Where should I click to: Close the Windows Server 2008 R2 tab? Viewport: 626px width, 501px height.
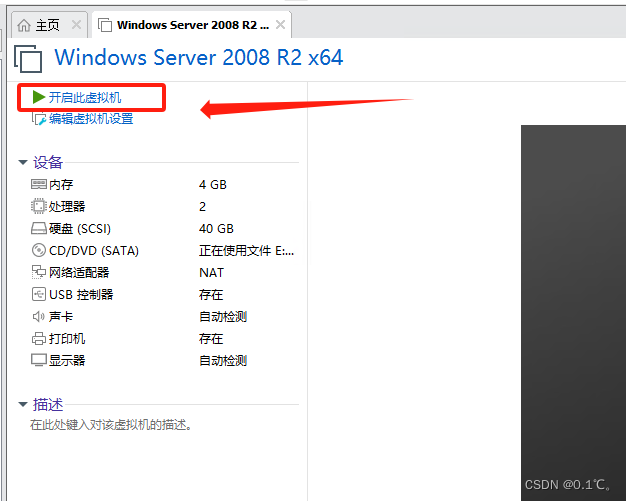[280, 25]
